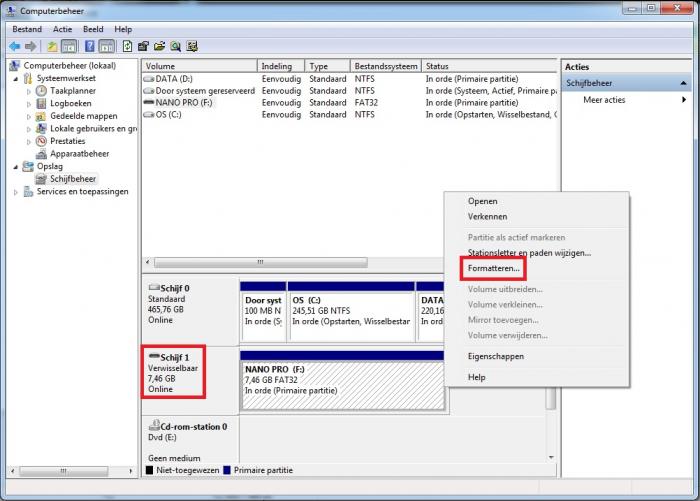Expand the Lokale gebruikers node arrow
The image size is (700, 501).
[29, 129]
